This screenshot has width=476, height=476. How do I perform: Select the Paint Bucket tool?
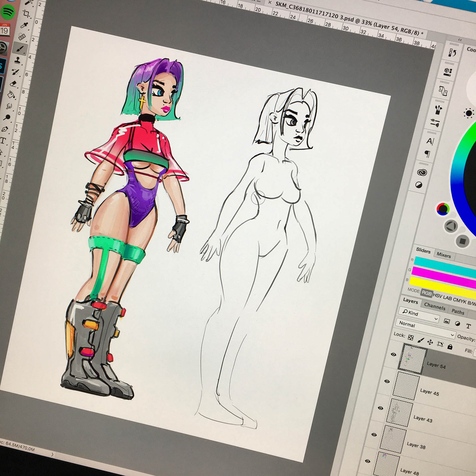(x=11, y=95)
